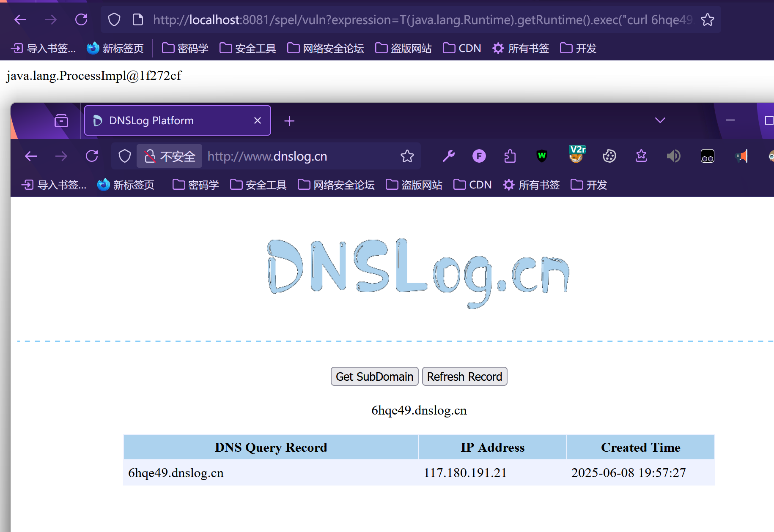Click the megaphone extension icon
The image size is (774, 532).
click(742, 156)
